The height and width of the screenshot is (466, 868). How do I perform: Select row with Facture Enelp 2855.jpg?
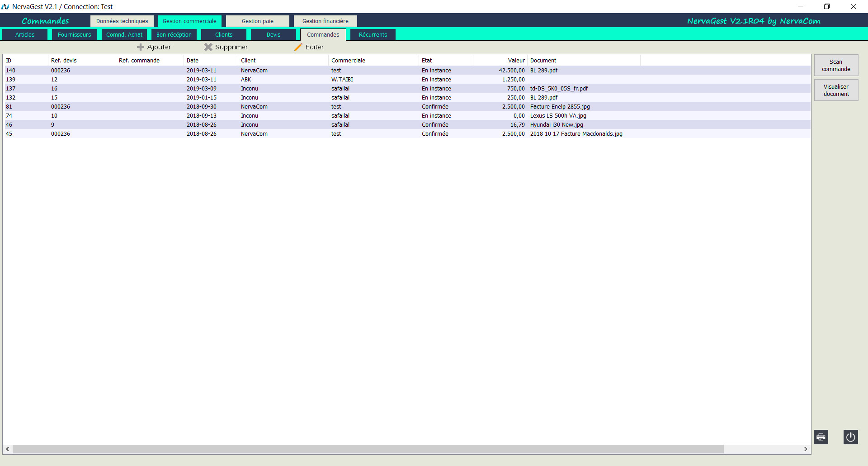click(560, 107)
